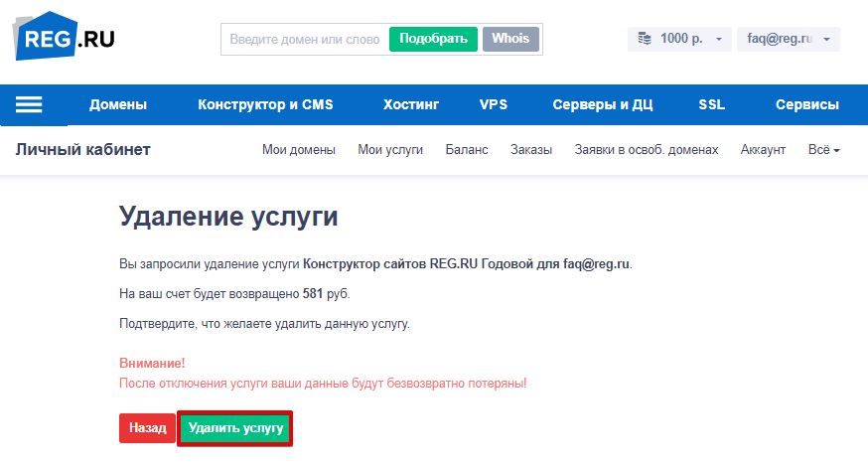Click the Whois button

pyautogui.click(x=510, y=39)
